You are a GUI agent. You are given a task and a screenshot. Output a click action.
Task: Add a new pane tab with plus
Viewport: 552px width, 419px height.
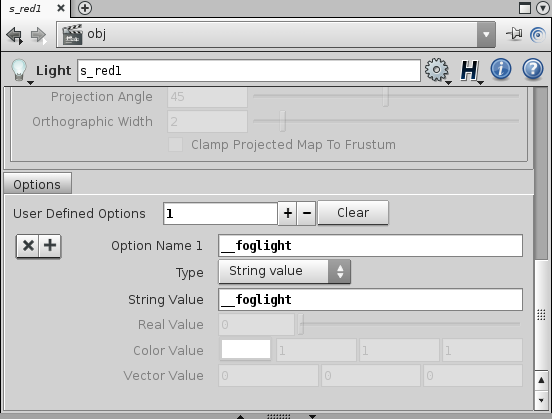[85, 8]
